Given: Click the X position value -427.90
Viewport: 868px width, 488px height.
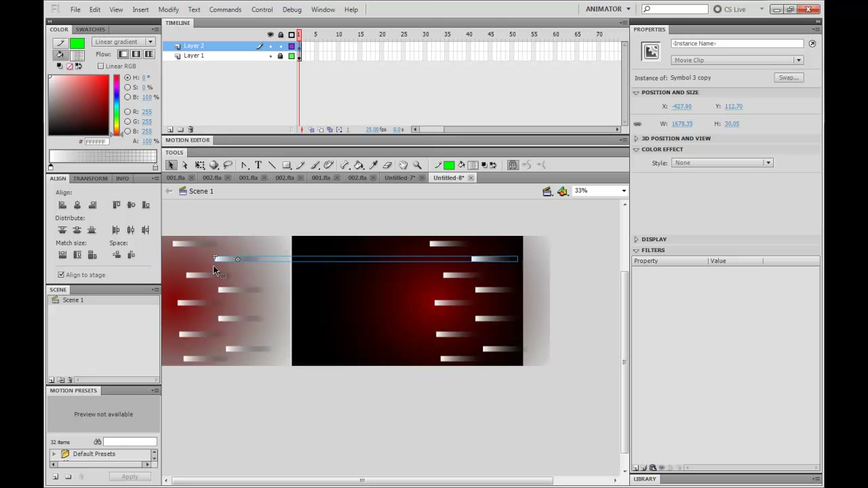Looking at the screenshot, I should (x=682, y=106).
